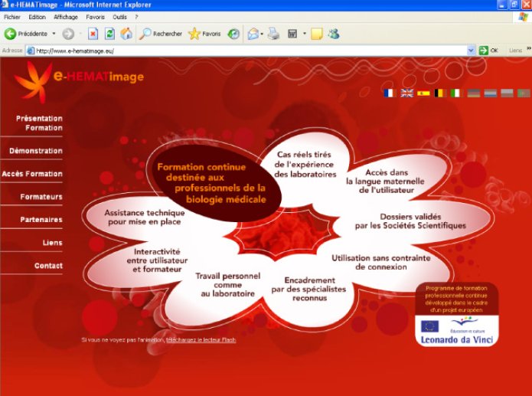
Task: Expand the Liens toolbar chevron
Action: coord(529,49)
